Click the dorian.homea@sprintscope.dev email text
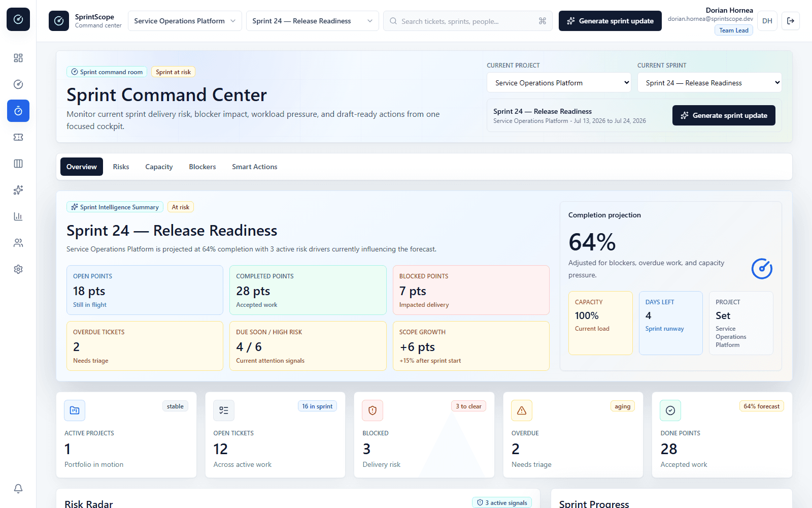This screenshot has width=812, height=508. pyautogui.click(x=710, y=19)
